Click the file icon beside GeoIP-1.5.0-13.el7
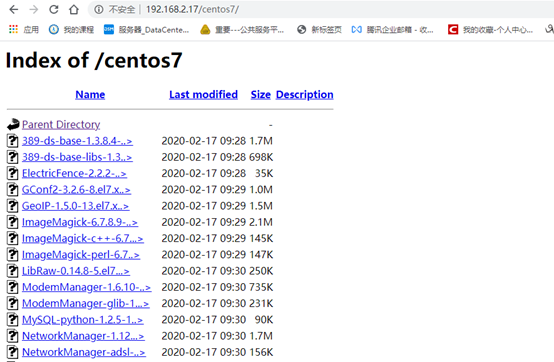 (13, 206)
